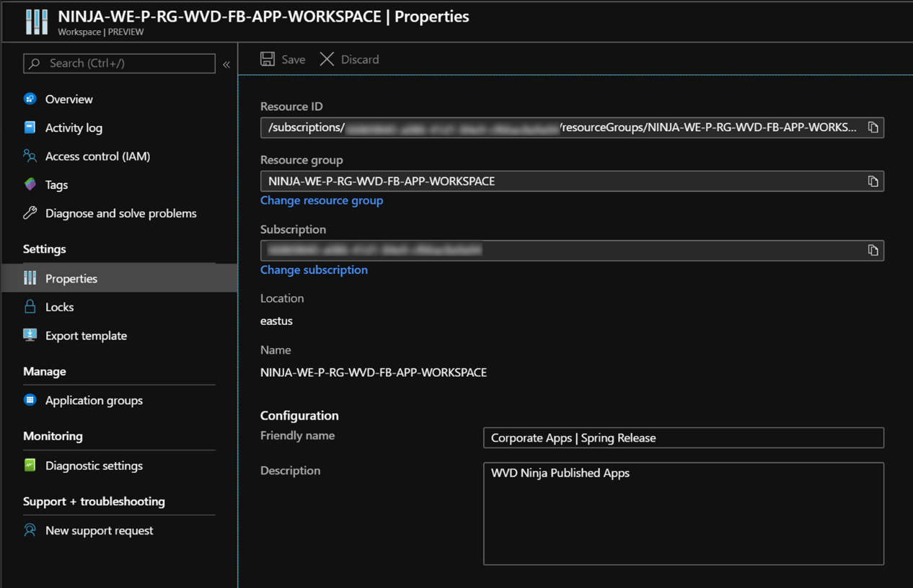The height and width of the screenshot is (588, 913).
Task: Click the Support + troubleshooting heading
Action: pos(94,501)
